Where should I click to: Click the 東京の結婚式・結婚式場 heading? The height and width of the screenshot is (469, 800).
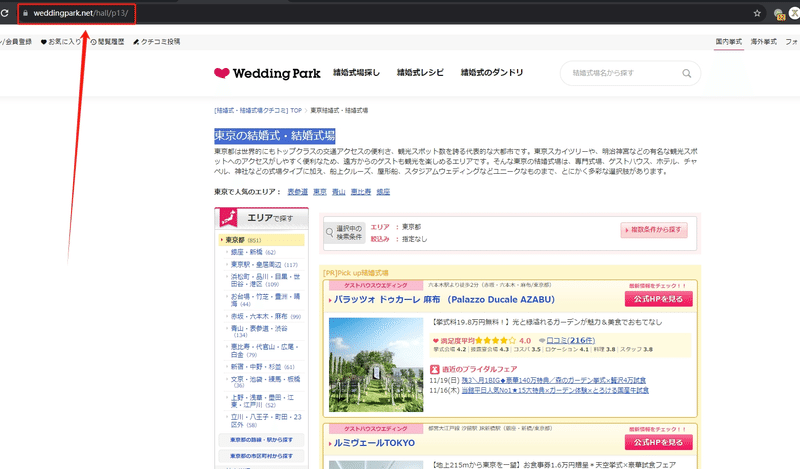coord(274,136)
